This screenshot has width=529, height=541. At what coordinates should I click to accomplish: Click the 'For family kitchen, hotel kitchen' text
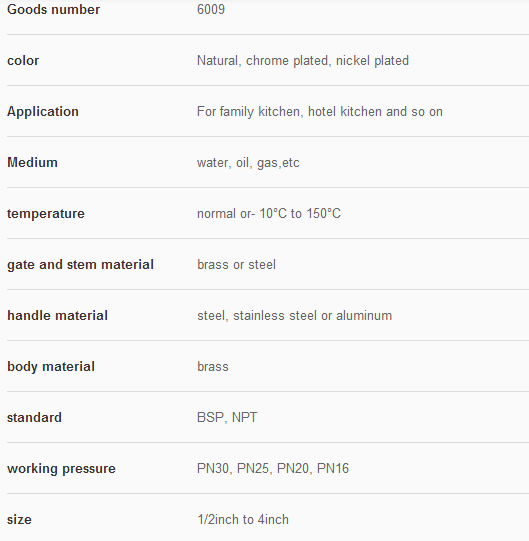[290, 112]
